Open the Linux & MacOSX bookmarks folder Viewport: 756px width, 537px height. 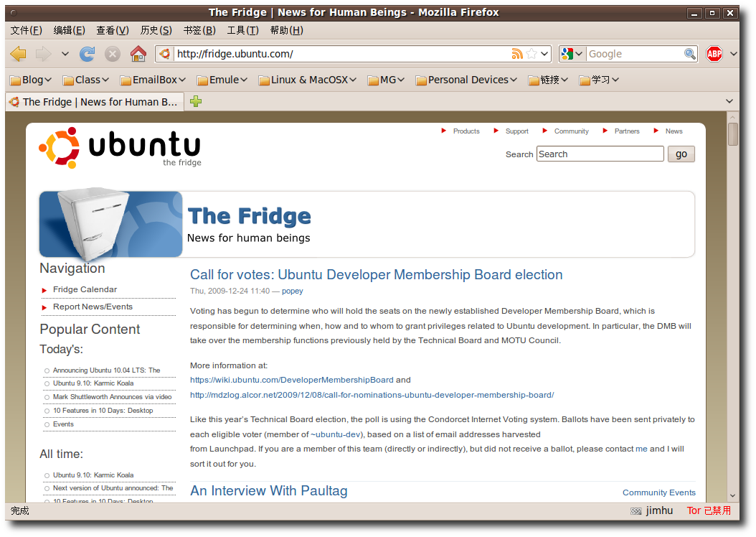308,80
